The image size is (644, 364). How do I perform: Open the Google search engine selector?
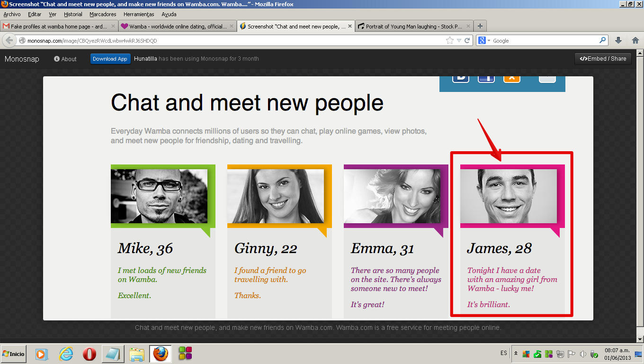(x=484, y=41)
